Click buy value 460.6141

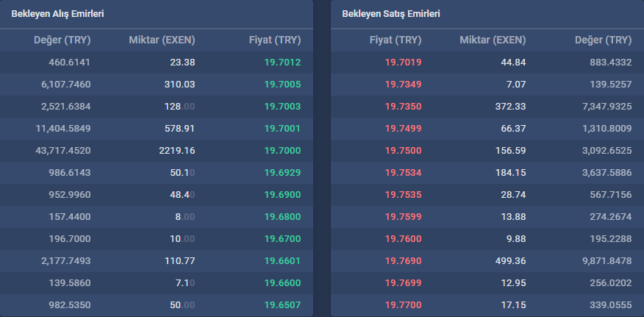coord(69,63)
